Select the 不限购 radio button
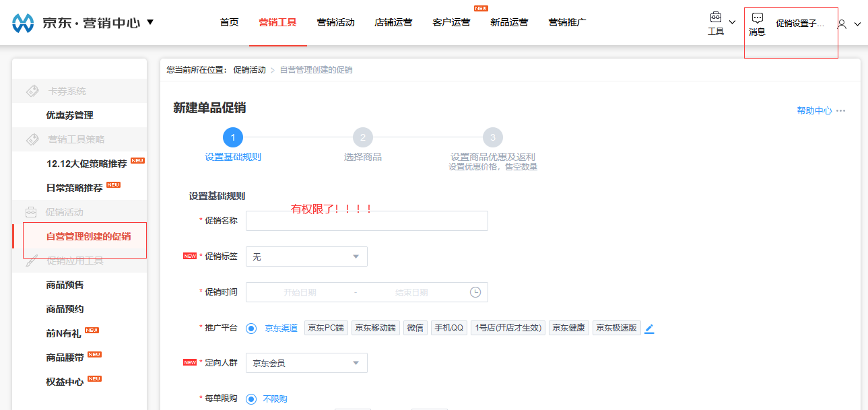This screenshot has width=868, height=410. [252, 399]
